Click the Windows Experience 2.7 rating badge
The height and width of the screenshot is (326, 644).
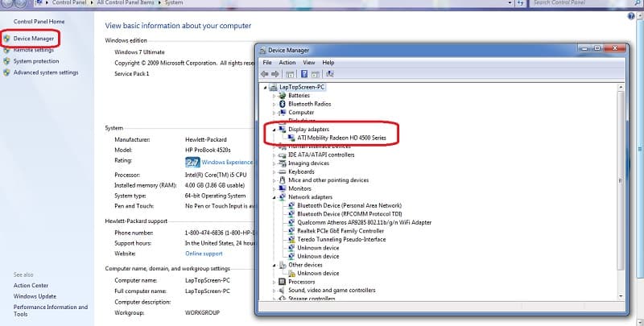coord(192,162)
